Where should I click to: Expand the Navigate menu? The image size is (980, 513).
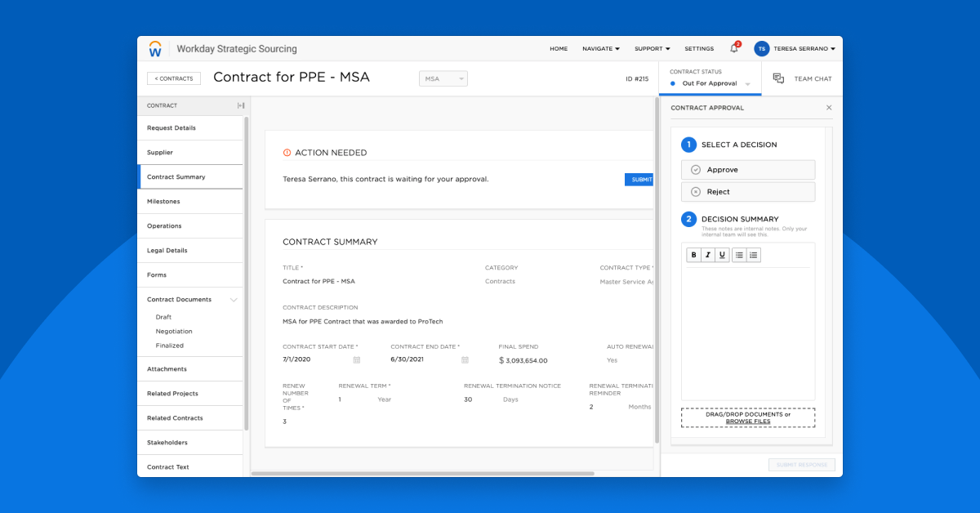pyautogui.click(x=600, y=49)
